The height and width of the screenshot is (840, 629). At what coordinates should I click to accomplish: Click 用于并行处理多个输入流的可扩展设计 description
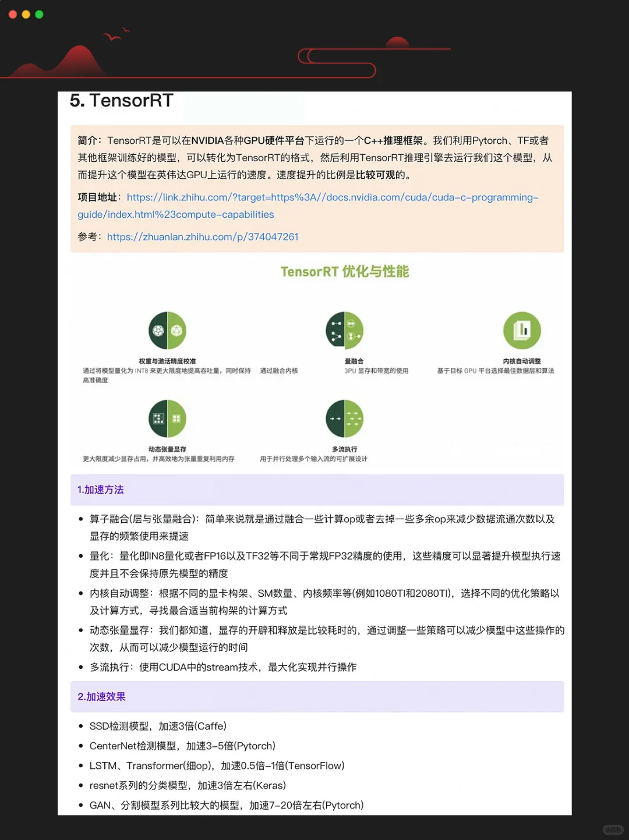click(x=313, y=459)
